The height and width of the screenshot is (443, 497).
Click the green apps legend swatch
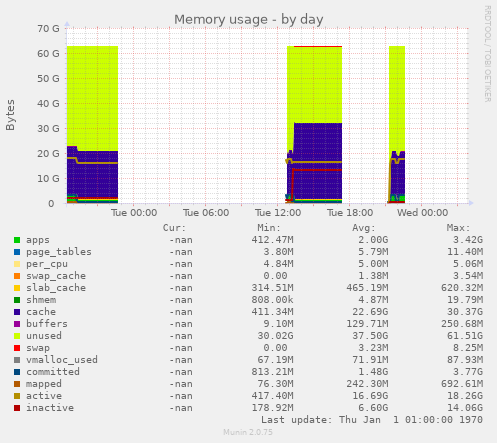(x=17, y=240)
